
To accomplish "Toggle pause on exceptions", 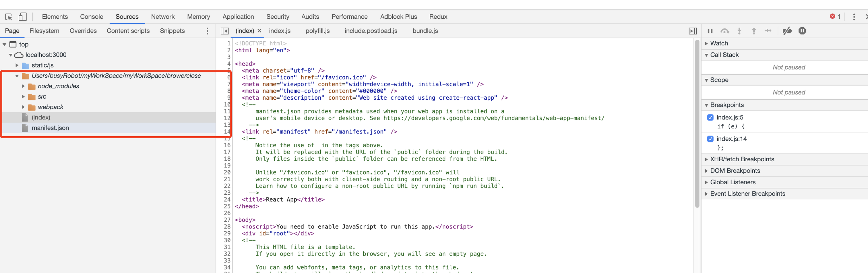I will [x=802, y=31].
